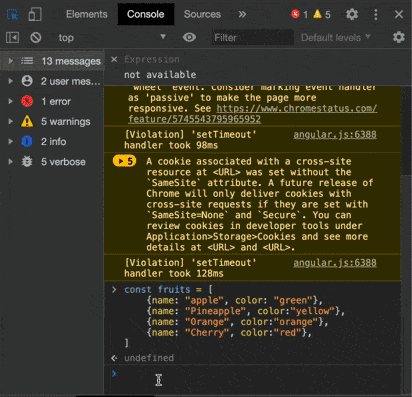Expand the 2 user messages group
The width and height of the screenshot is (412, 397).
(10, 81)
